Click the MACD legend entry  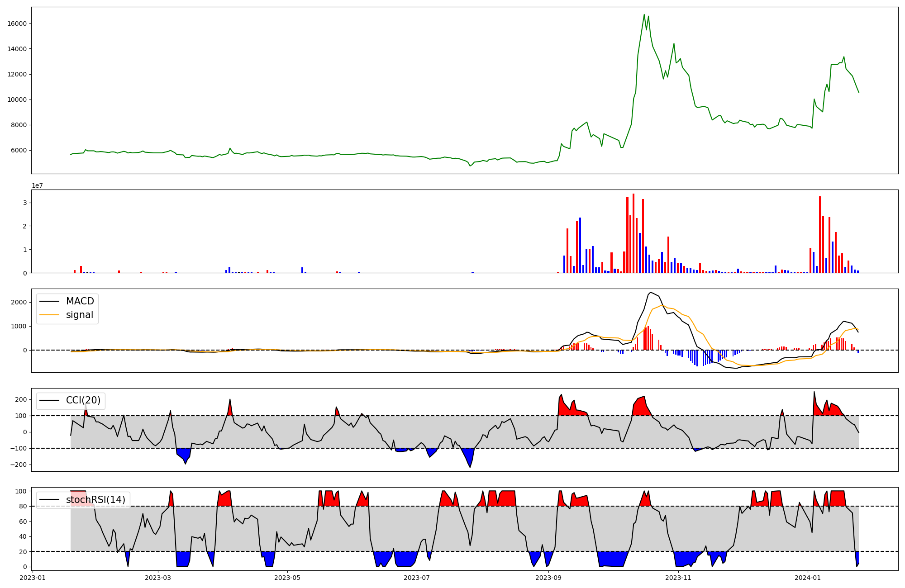coord(80,301)
